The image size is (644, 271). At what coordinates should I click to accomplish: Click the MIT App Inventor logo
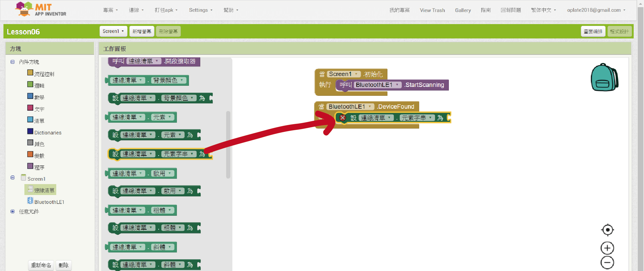click(x=41, y=9)
